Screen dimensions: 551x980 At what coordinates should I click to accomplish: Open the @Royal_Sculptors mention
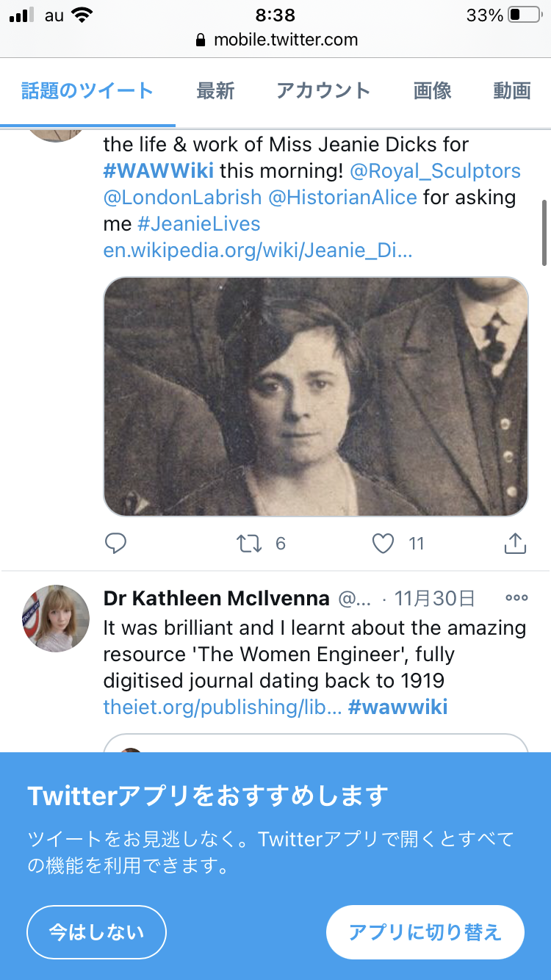[435, 171]
